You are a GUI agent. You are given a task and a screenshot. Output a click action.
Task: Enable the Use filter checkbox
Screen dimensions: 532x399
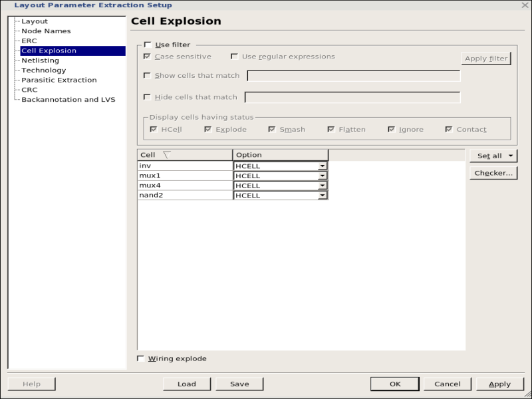coord(148,45)
